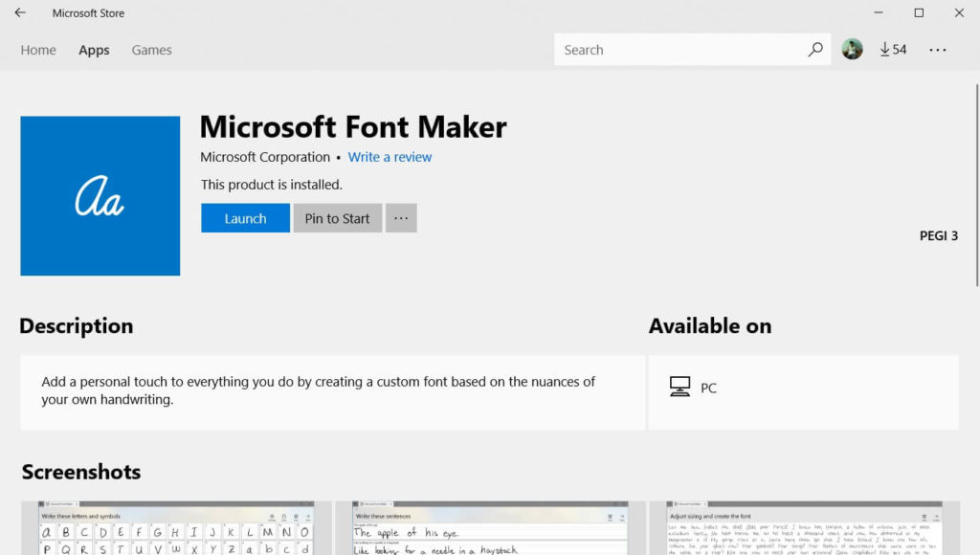Click the PEGI 3 rating label
Viewport: 980px width, 555px height.
[x=938, y=236]
